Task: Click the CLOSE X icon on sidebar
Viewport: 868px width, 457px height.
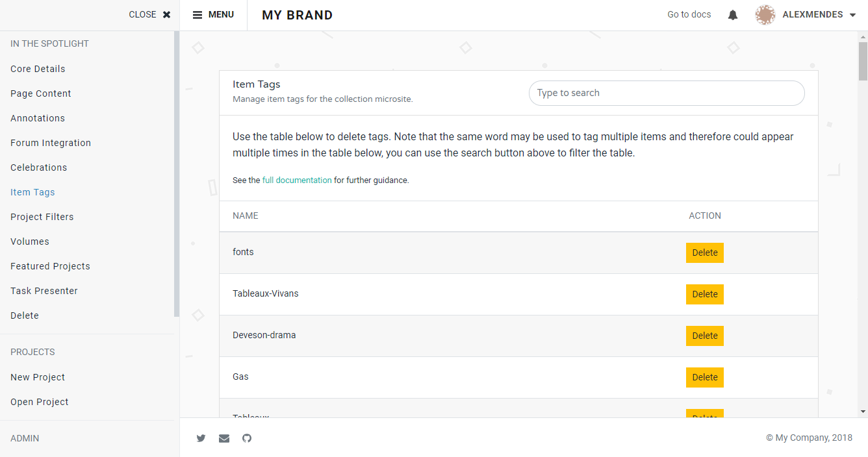Action: click(166, 14)
